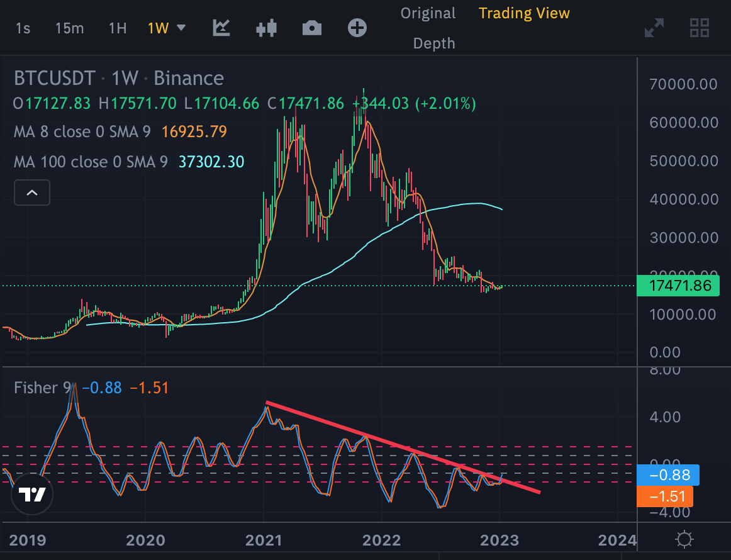Click the 2023 label on time axis
This screenshot has width=731, height=560.
[499, 540]
